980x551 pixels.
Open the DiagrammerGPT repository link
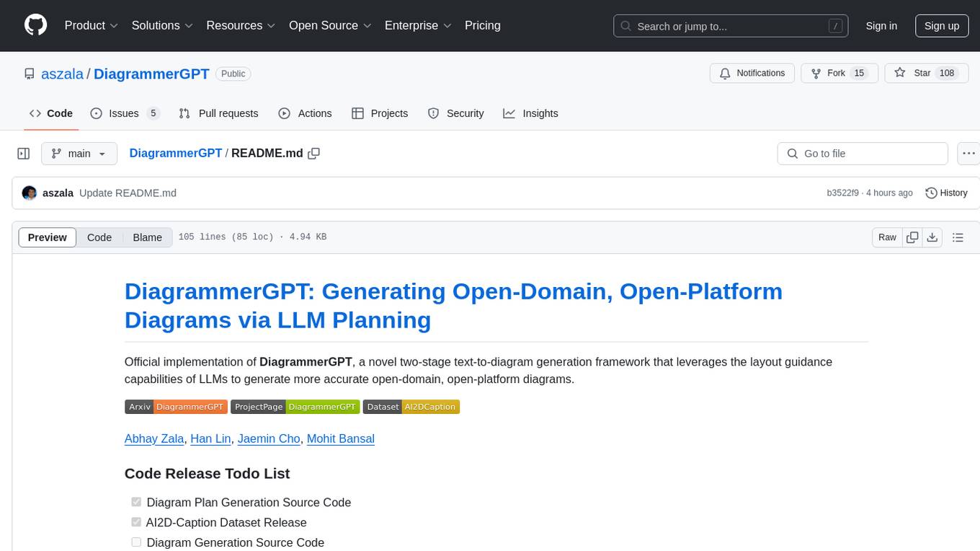[151, 74]
